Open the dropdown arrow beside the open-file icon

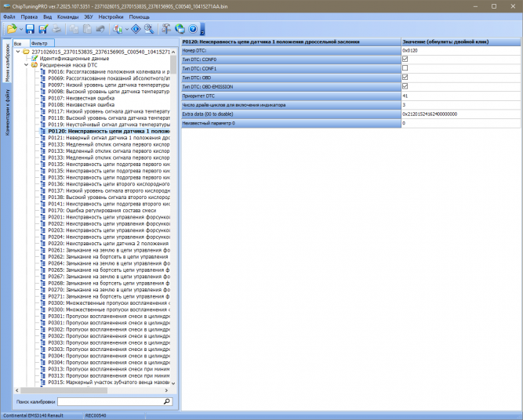coord(21,29)
